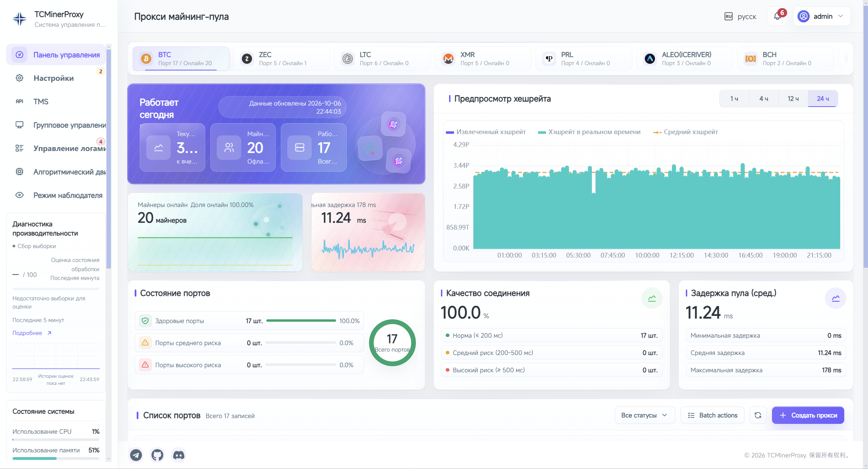This screenshot has width=868, height=469.
Task: Click the healthy ports progress bar
Action: tap(301, 321)
